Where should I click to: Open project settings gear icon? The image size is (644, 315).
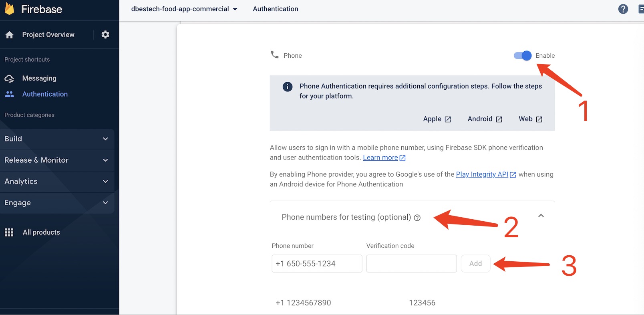point(105,34)
